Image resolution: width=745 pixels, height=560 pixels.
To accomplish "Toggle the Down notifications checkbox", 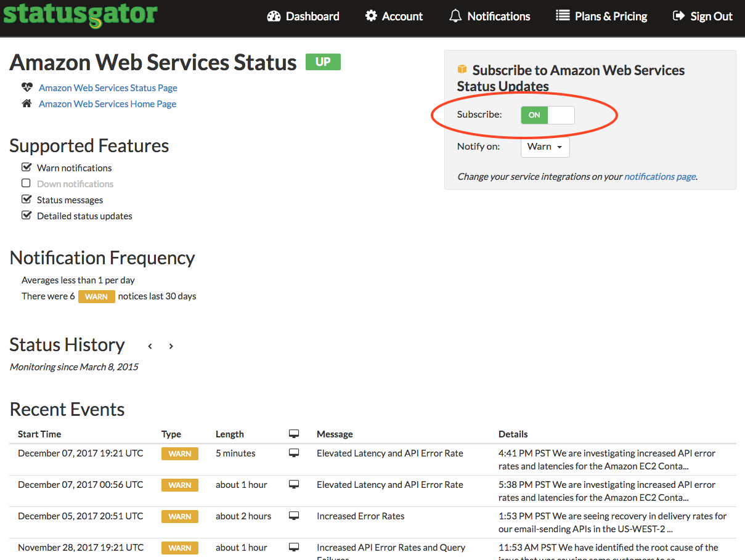I will (x=26, y=183).
